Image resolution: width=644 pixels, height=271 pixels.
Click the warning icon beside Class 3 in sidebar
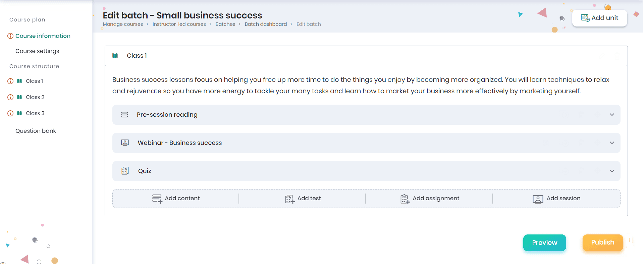pyautogui.click(x=10, y=113)
